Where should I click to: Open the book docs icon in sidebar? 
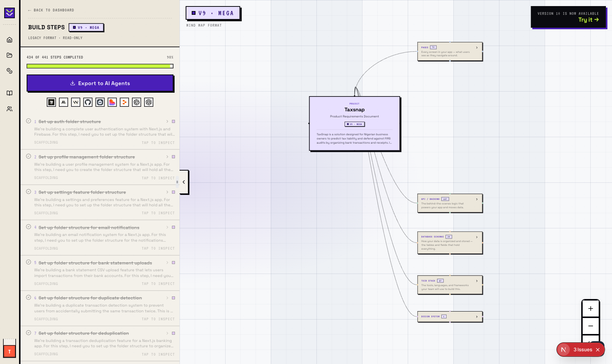10,93
